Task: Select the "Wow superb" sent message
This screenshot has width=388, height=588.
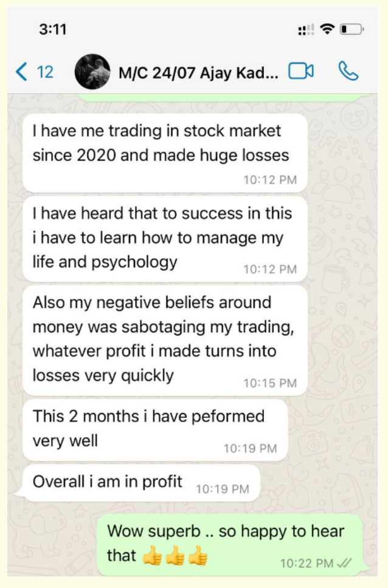Action: (229, 544)
